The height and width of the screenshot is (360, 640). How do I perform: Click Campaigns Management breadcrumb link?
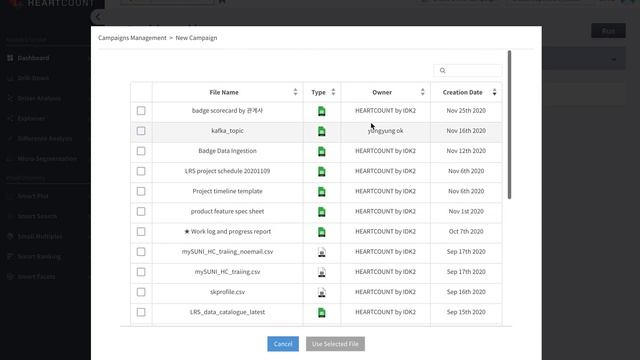point(132,38)
